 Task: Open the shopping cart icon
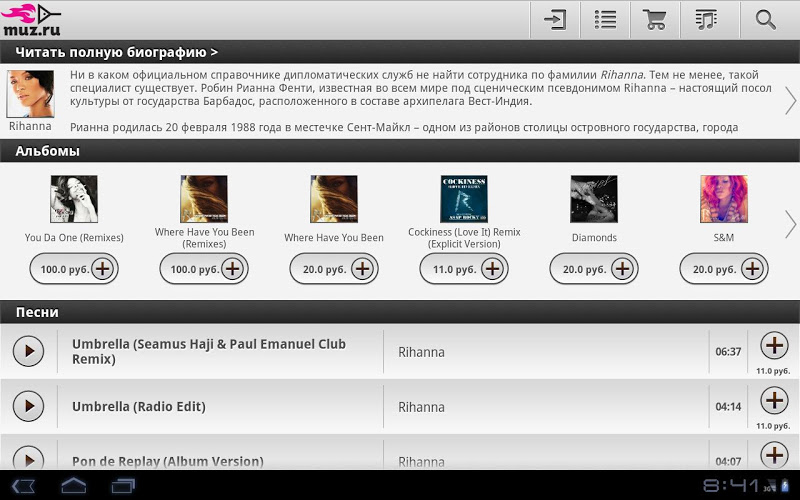(x=655, y=20)
